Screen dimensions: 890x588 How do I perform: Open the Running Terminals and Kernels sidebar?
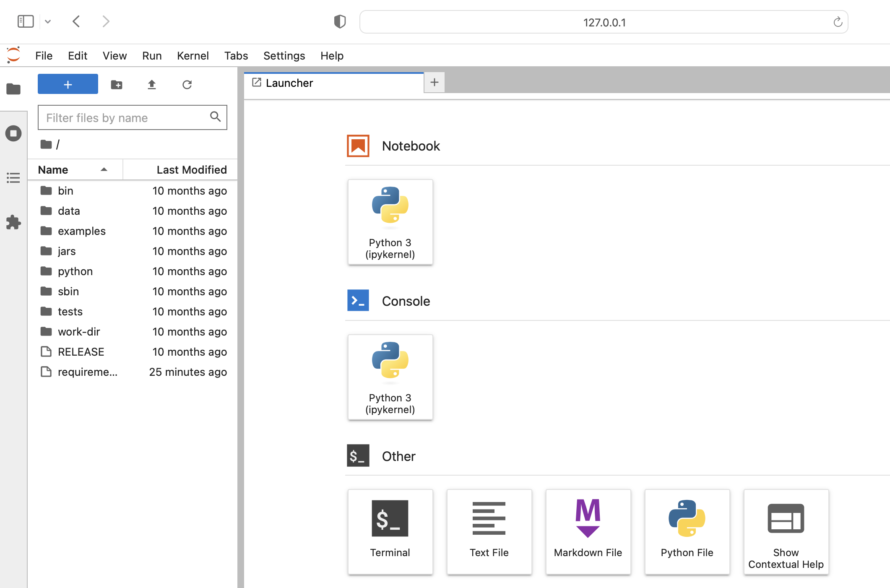click(13, 133)
